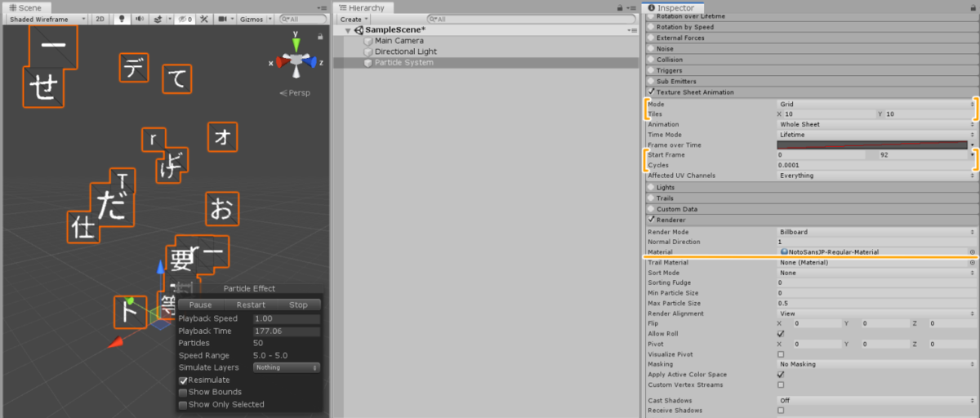This screenshot has width=980, height=418.
Task: Open Mode dropdown showing Grid
Action: coord(875,104)
